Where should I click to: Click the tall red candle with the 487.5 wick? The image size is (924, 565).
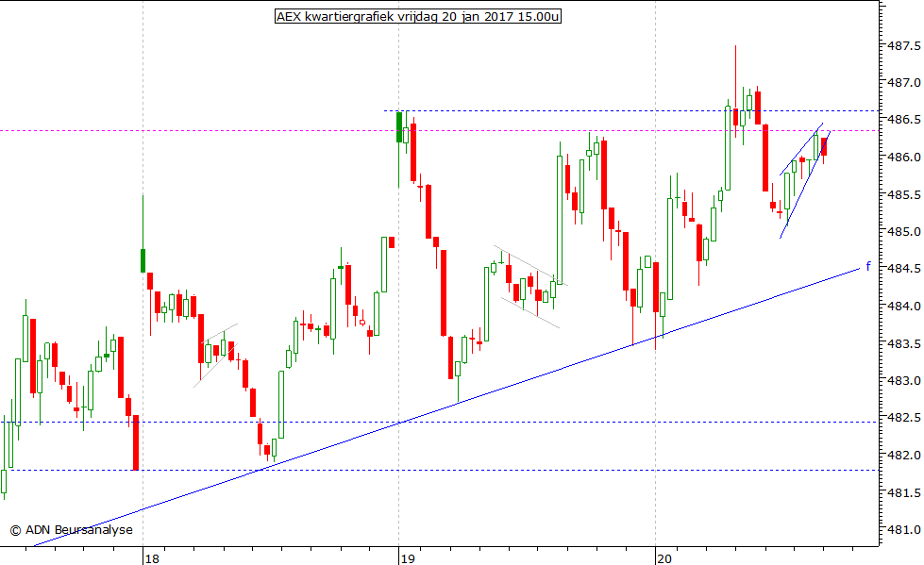[735, 117]
